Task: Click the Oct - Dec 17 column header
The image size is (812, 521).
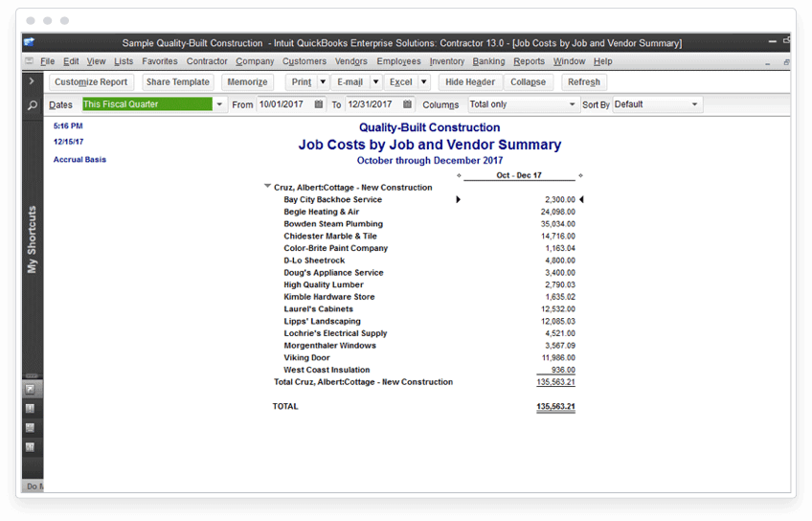Action: 519,175
